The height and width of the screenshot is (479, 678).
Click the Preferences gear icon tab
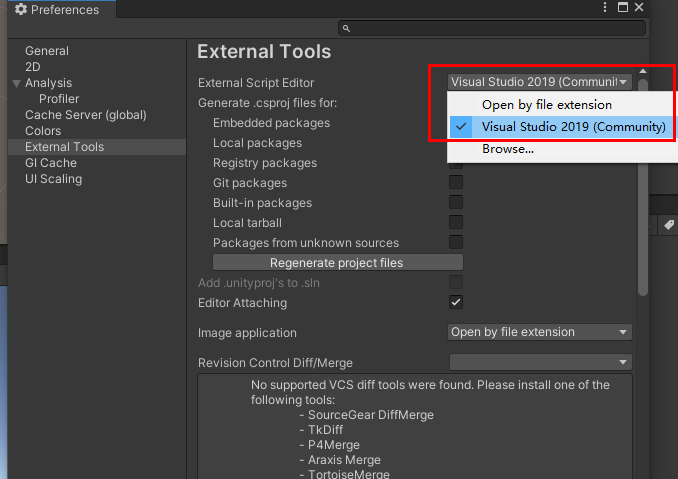[x=21, y=9]
